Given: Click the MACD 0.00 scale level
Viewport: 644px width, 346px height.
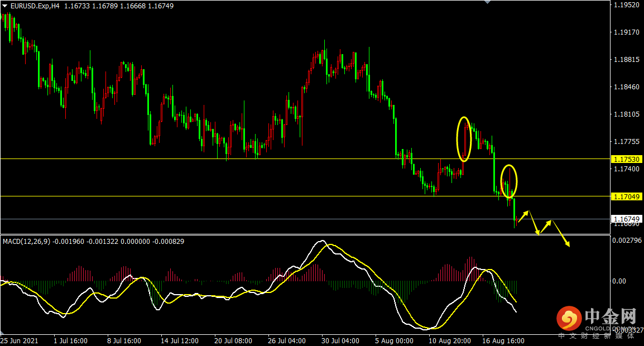Looking at the screenshot, I should tap(619, 281).
